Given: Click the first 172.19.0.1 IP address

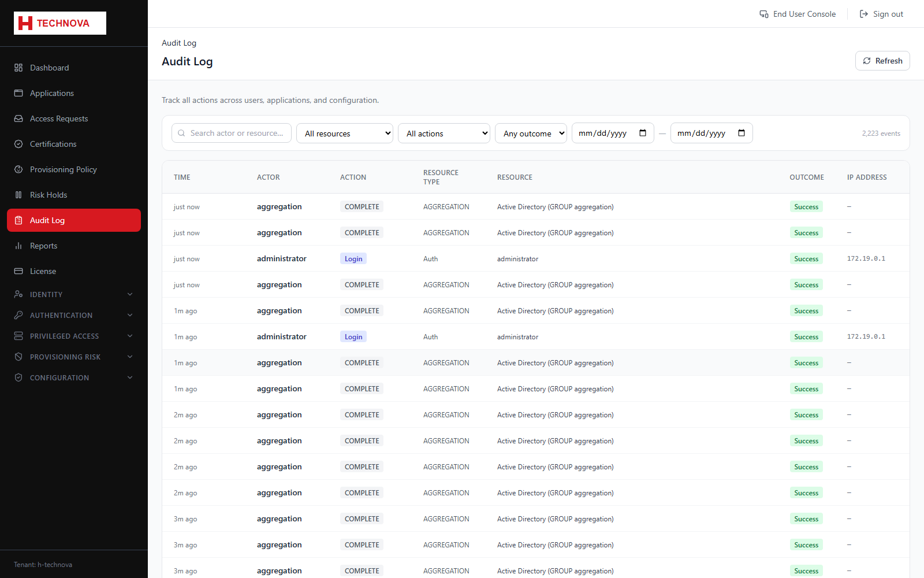Looking at the screenshot, I should (x=866, y=258).
